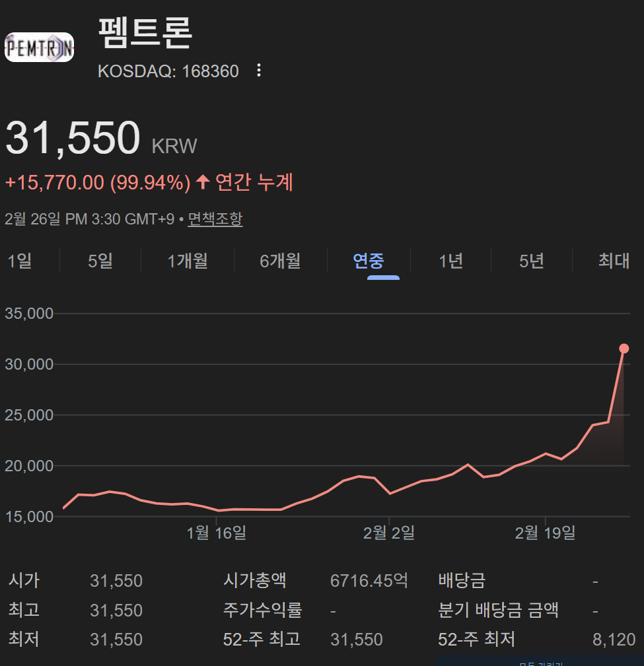Open the three-dot more options menu
This screenshot has height=666, width=644.
[259, 71]
